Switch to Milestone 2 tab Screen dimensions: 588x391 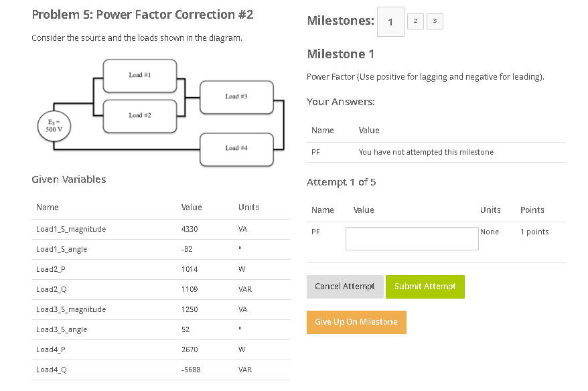(x=415, y=21)
